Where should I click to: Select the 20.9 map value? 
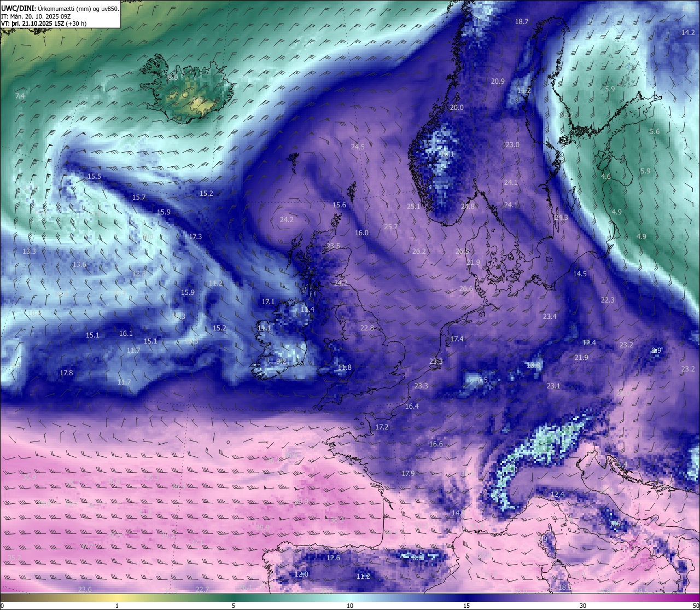pos(498,82)
